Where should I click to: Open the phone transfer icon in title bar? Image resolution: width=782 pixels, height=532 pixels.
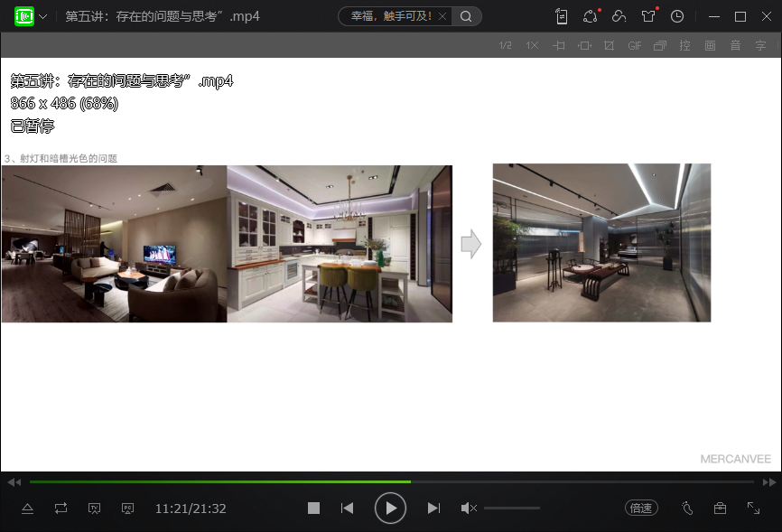562,16
